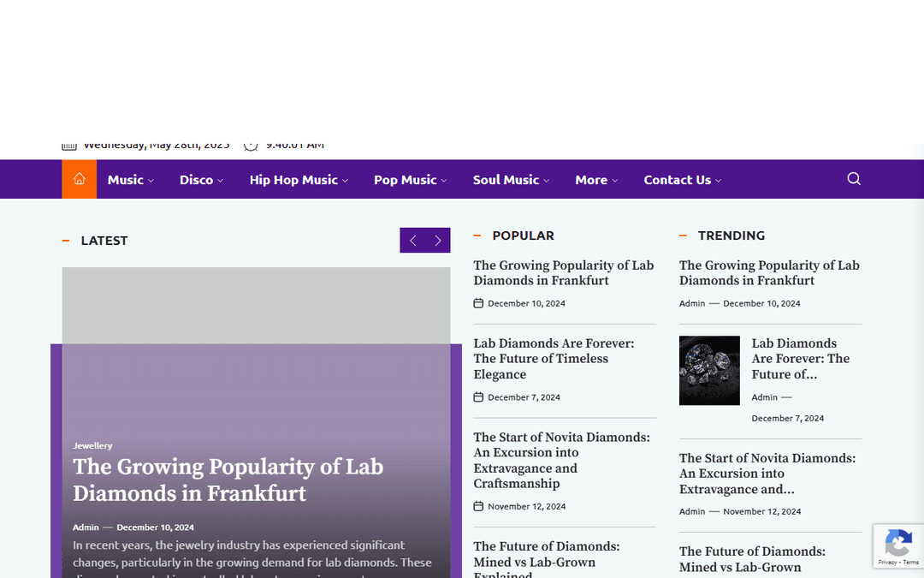The height and width of the screenshot is (578, 924).
Task: Expand the Music menu chevron
Action: pos(151,181)
